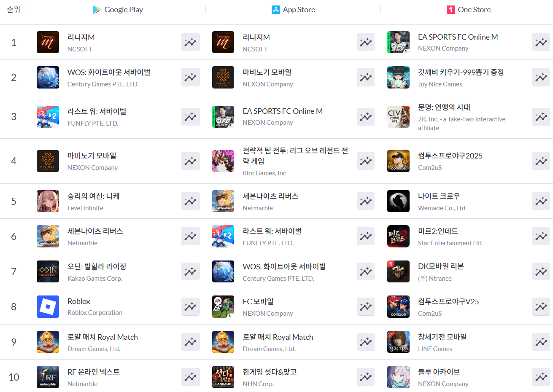Click trend chart icon for 컴투스프로야구2025
The height and width of the screenshot is (392, 553).
click(541, 161)
